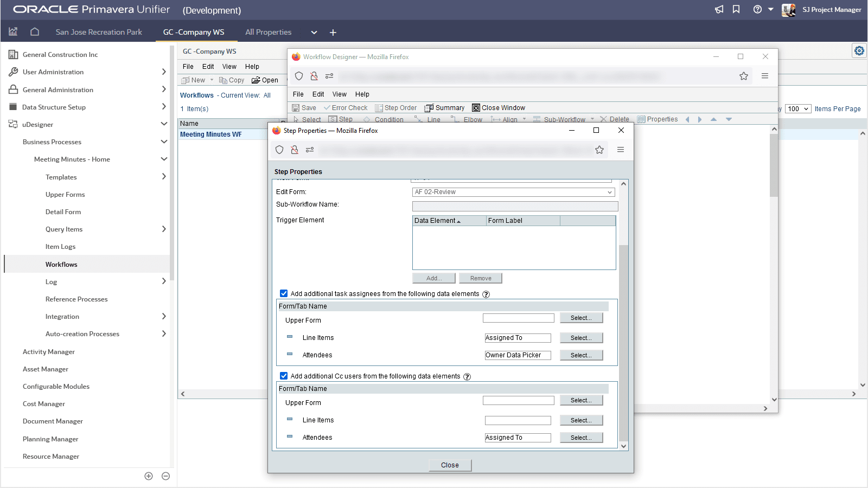
Task: Switch to the San Jose Recreation Park tab
Action: tap(98, 32)
